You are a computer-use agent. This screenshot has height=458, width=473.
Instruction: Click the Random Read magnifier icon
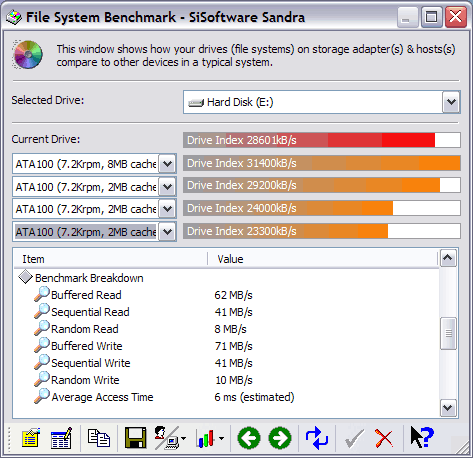[x=42, y=328]
